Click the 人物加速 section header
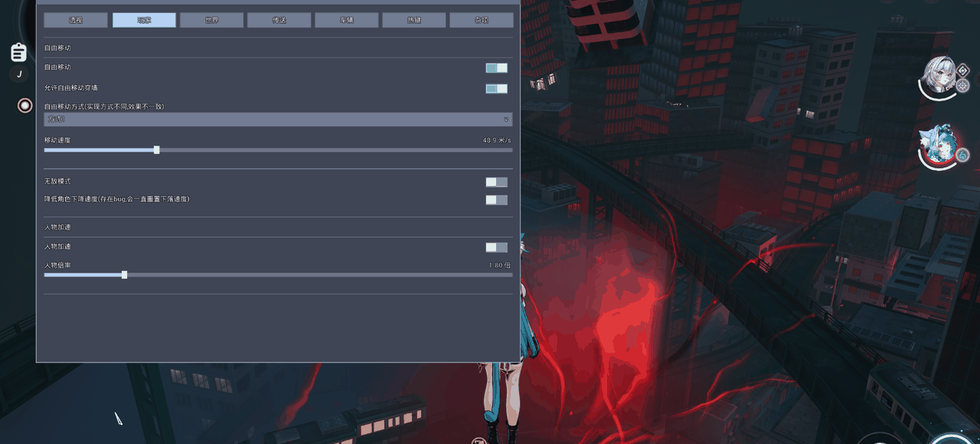Image resolution: width=980 pixels, height=444 pixels. coord(57,227)
